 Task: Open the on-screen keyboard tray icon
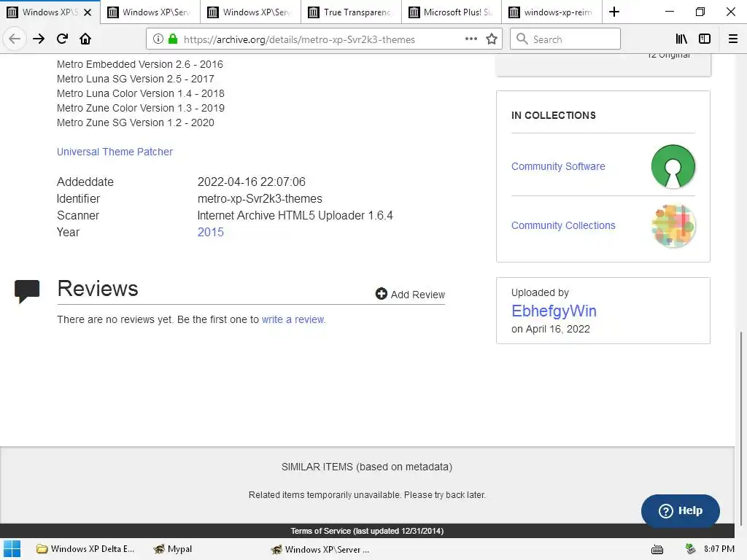point(657,550)
